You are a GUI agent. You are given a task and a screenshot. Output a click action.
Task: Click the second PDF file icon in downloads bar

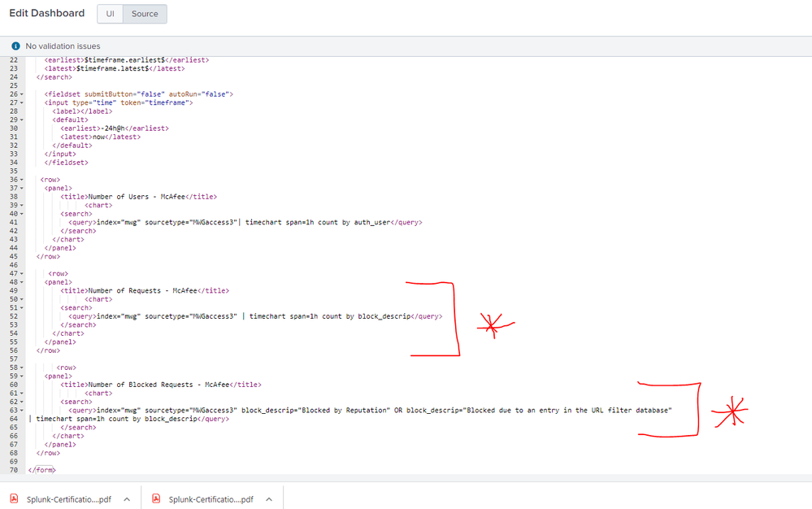pos(156,499)
